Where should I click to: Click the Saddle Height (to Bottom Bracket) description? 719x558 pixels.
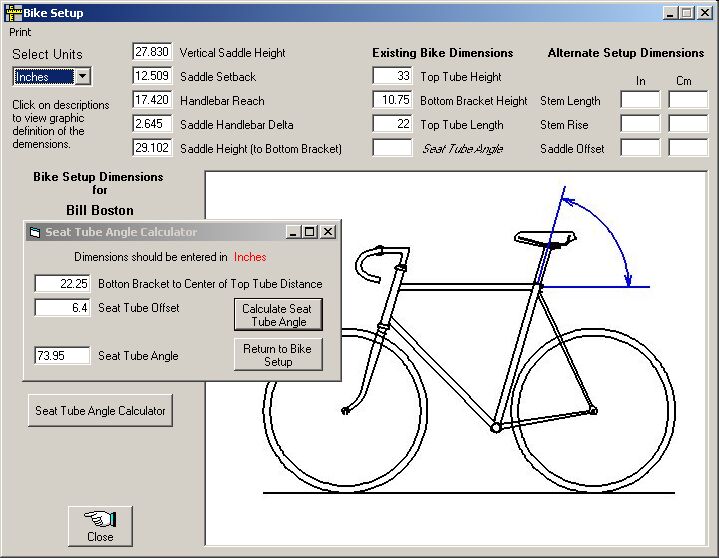tap(261, 149)
